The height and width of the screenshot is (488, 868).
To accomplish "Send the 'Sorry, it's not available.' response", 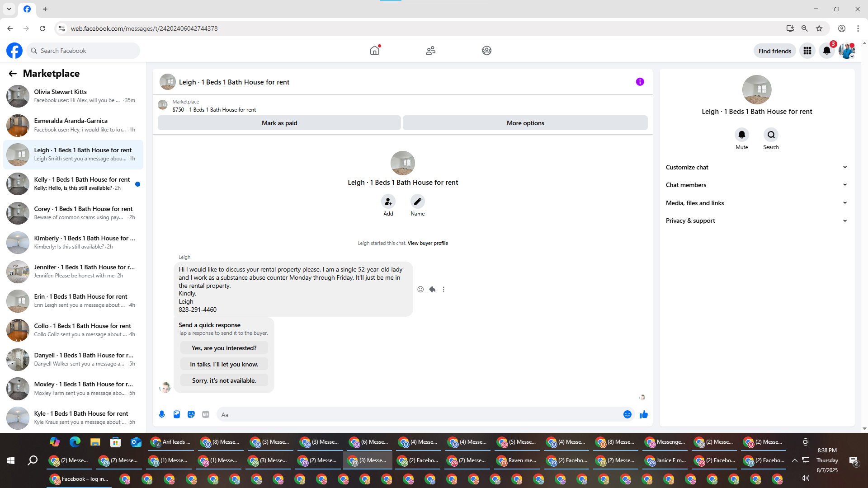I will (224, 380).
